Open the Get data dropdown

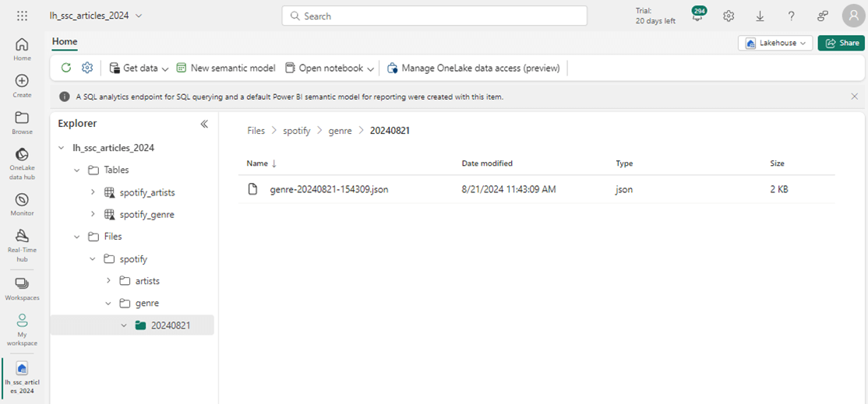pos(139,69)
